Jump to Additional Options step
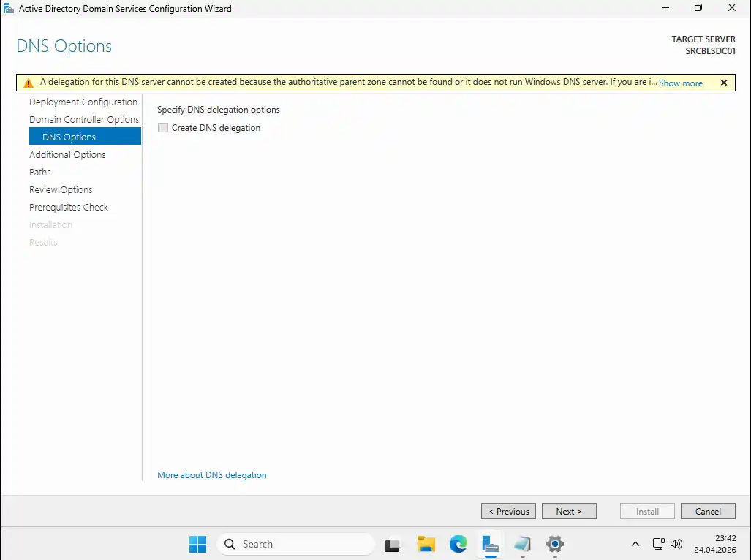 (67, 154)
